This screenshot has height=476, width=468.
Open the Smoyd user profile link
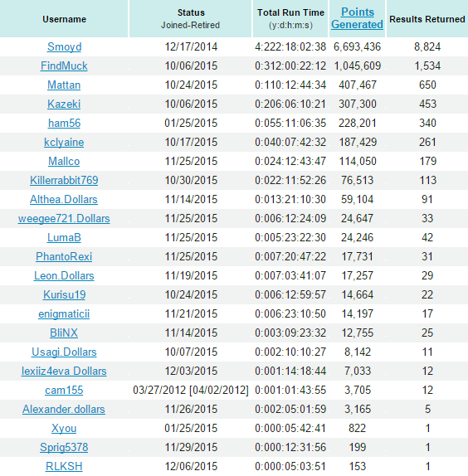coord(64,46)
